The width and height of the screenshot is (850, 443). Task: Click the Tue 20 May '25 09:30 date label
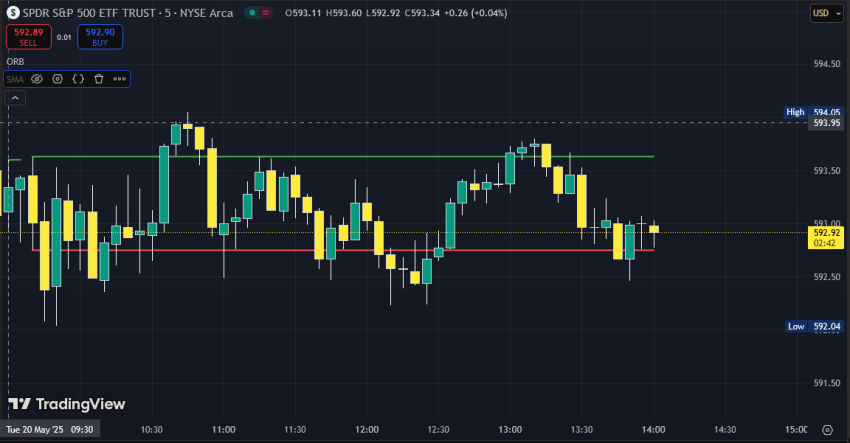(49, 430)
